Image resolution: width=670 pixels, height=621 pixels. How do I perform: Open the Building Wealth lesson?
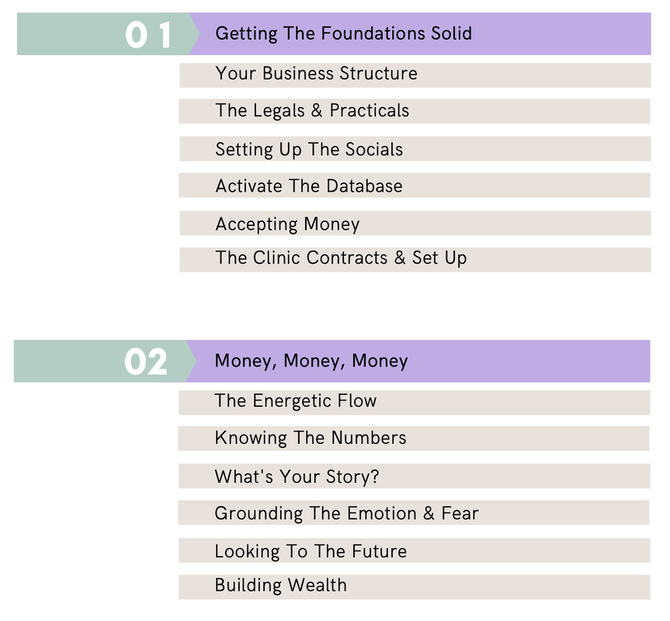414,587
